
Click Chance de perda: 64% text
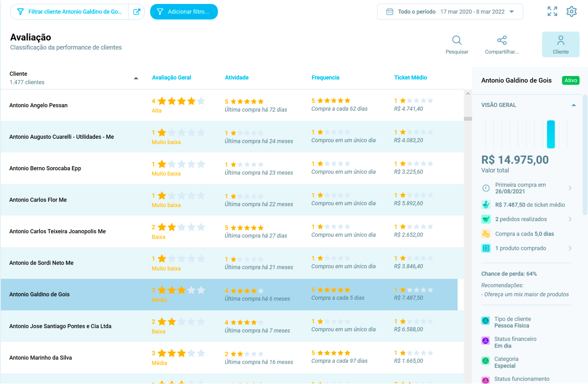pos(509,274)
